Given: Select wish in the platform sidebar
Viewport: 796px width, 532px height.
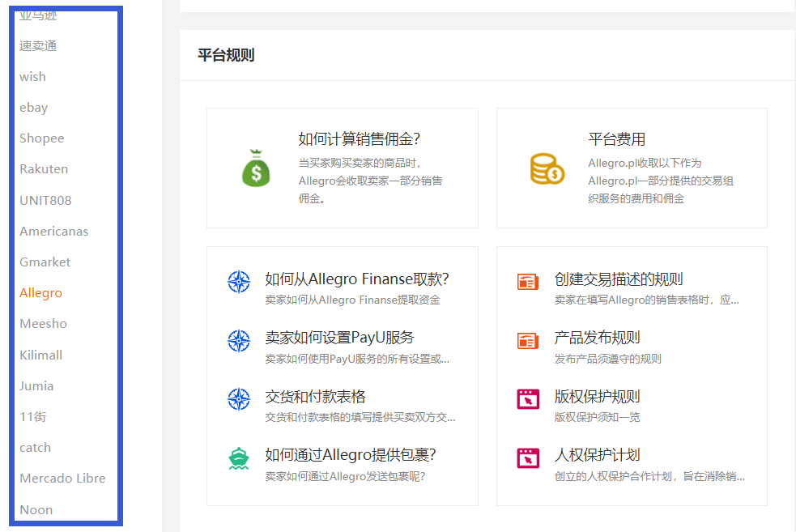Looking at the screenshot, I should pos(32,77).
